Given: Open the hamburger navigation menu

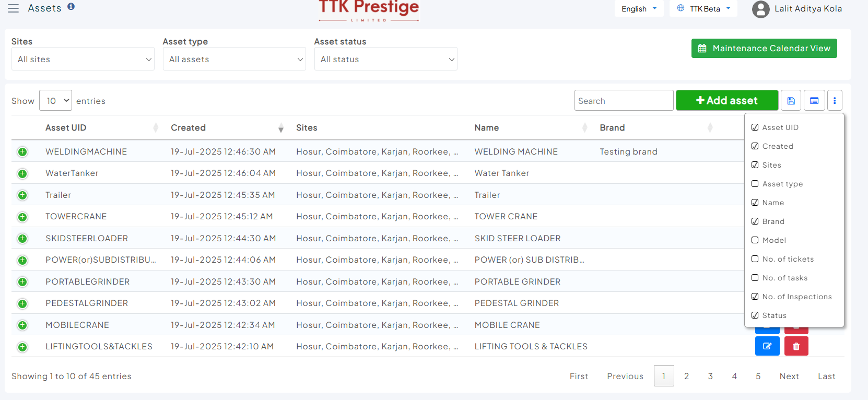Looking at the screenshot, I should click(x=13, y=8).
